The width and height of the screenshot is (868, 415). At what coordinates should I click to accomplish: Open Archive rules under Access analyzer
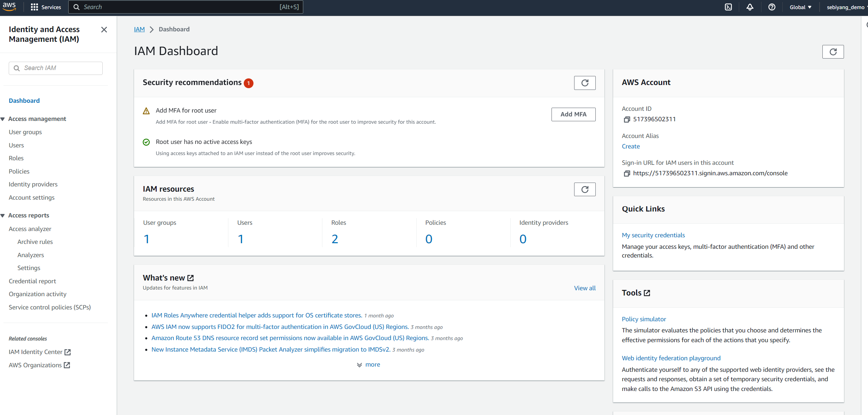pos(35,242)
